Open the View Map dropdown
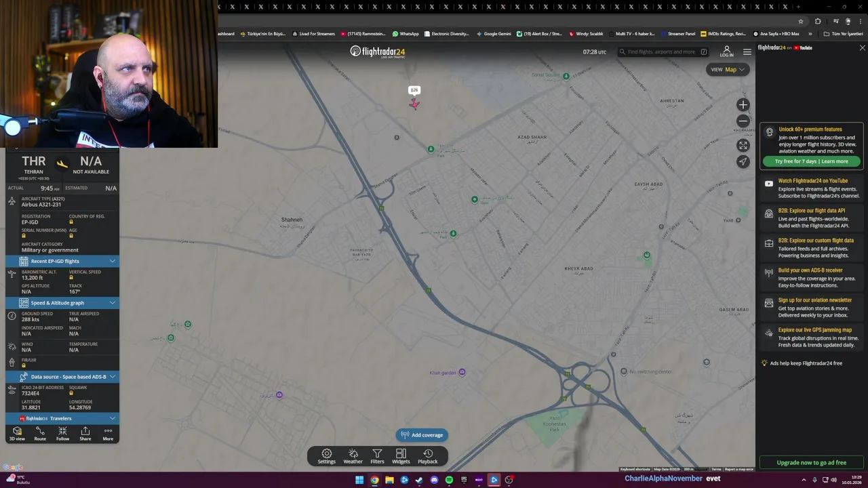 click(728, 69)
